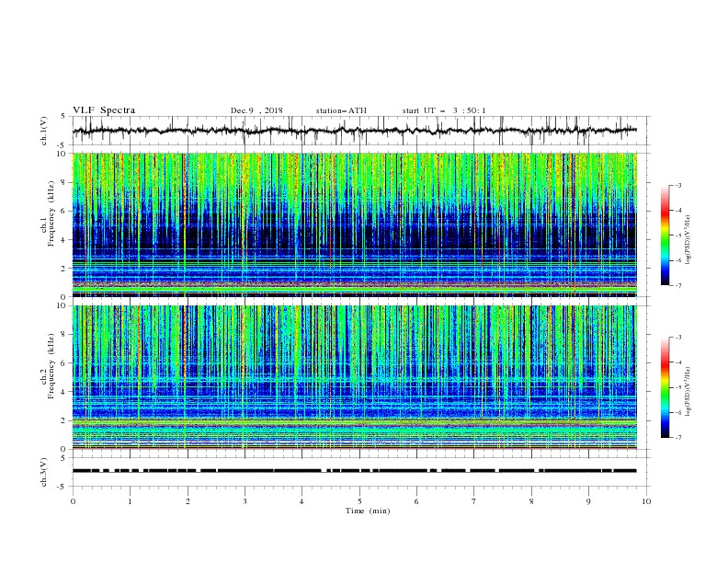Click the ch.2 spectrogram panel
This screenshot has width=728, height=563.
click(355, 377)
